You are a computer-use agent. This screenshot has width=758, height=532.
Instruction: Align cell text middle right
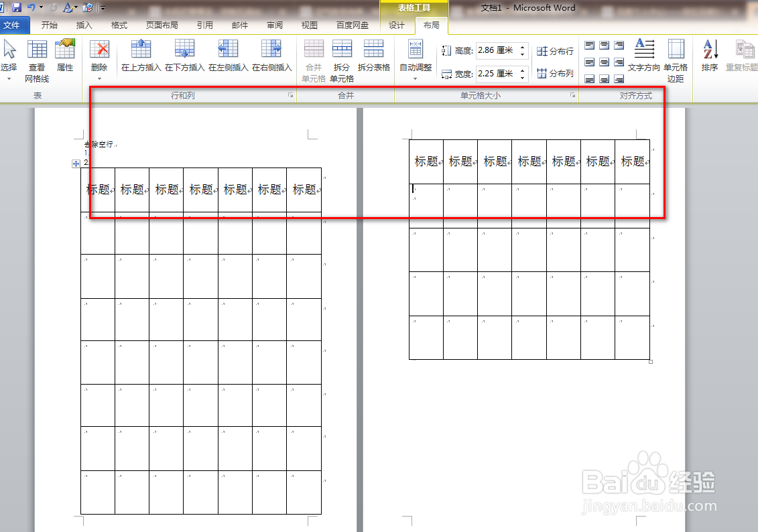pos(619,62)
